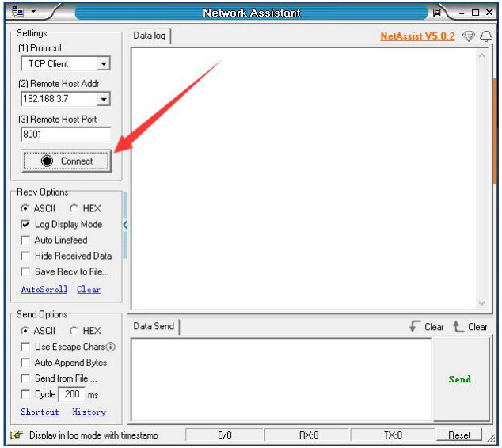
Task: Click the down-arrow Clear send area button
Action: 427,327
